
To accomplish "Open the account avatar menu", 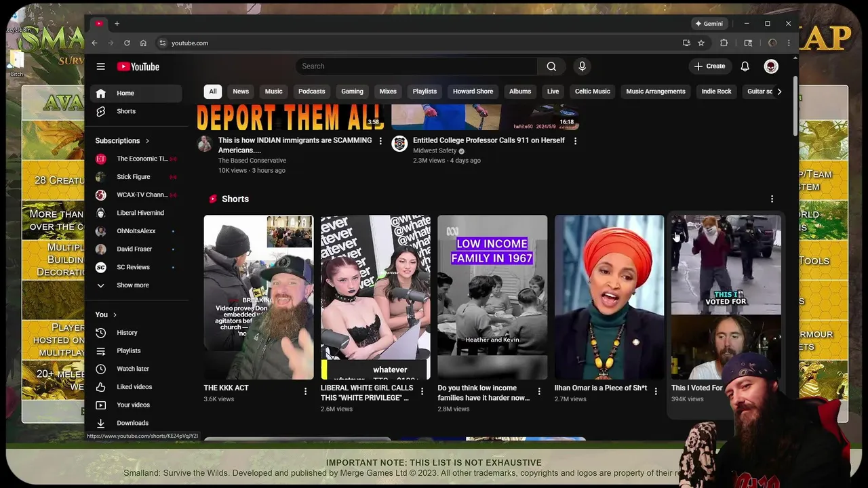I will [x=771, y=66].
